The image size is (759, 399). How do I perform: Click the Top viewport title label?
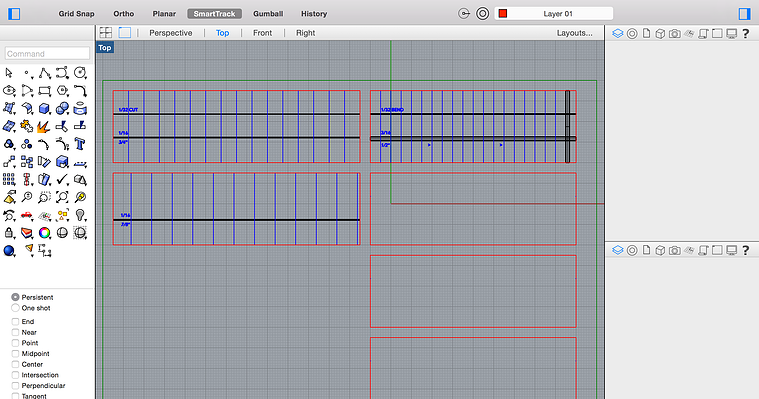tap(105, 47)
